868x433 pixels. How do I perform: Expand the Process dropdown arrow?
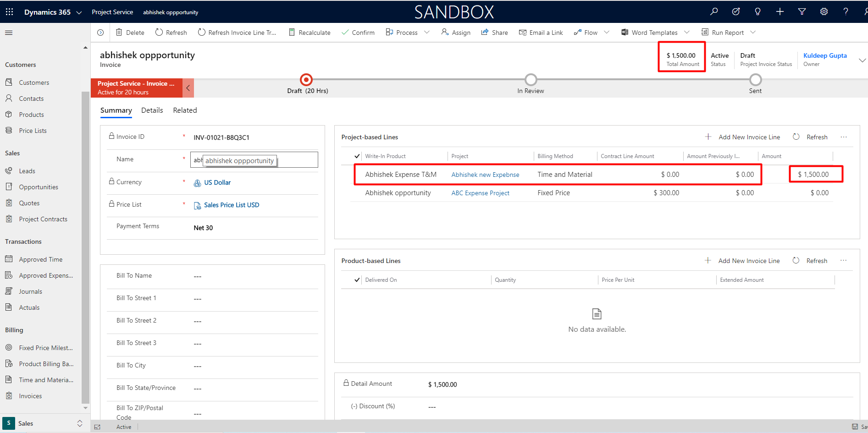pyautogui.click(x=427, y=33)
